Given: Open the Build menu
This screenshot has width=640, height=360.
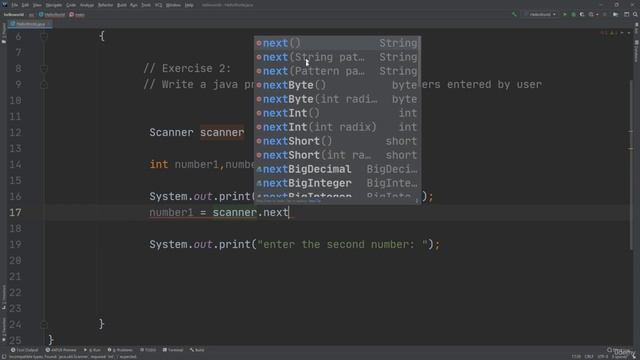Looking at the screenshot, I should click(122, 5).
